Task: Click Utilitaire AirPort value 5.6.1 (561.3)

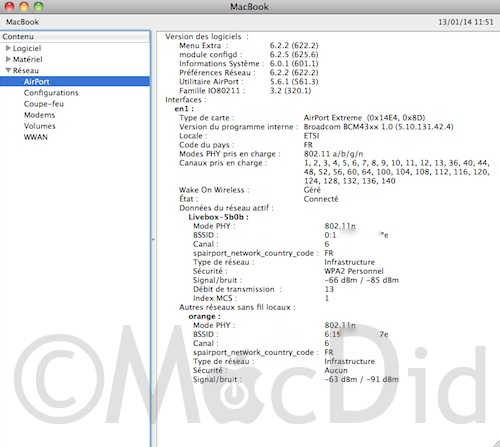Action: tap(294, 81)
